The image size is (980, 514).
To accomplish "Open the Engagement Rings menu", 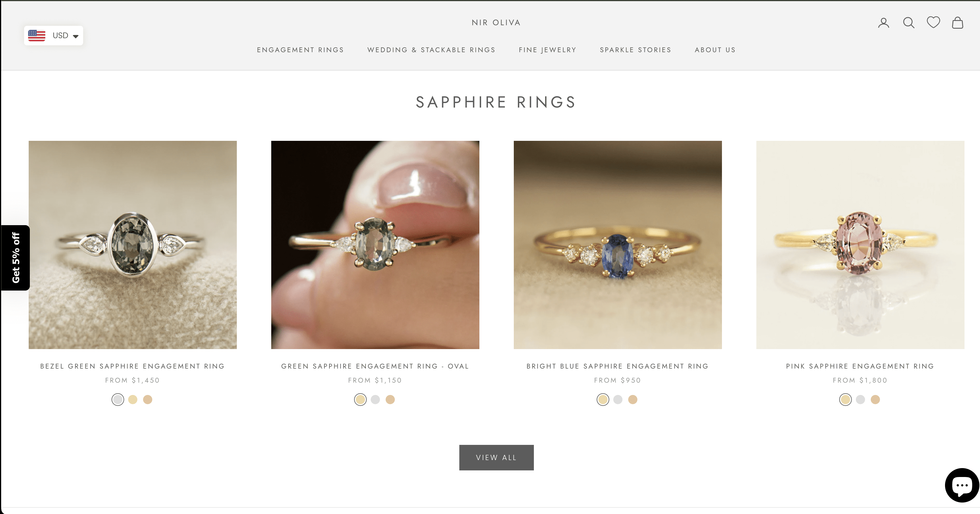I will [300, 50].
